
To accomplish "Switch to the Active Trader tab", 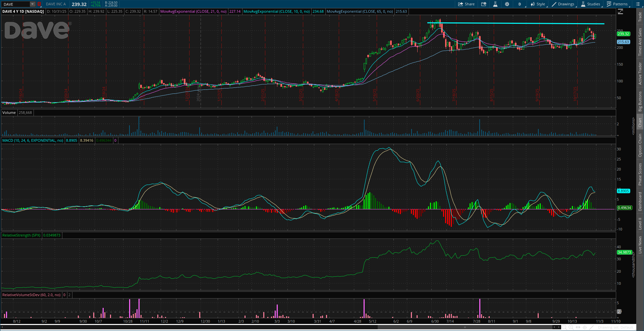I will click(x=640, y=73).
